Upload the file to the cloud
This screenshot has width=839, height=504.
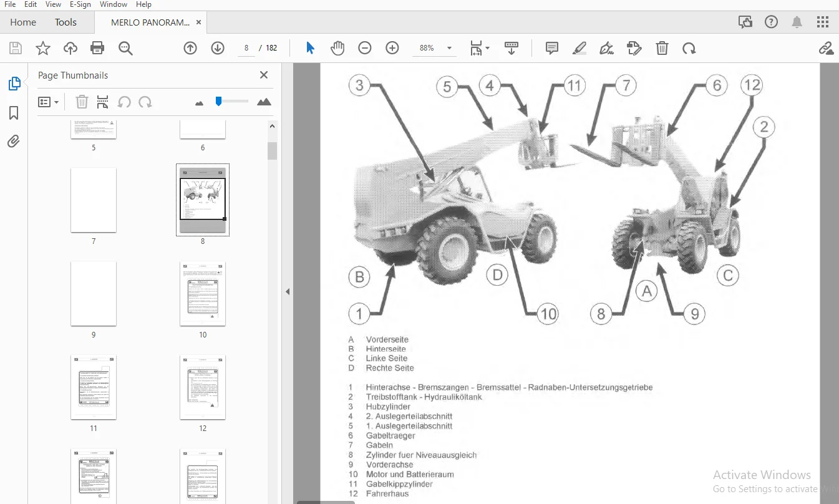click(x=70, y=48)
